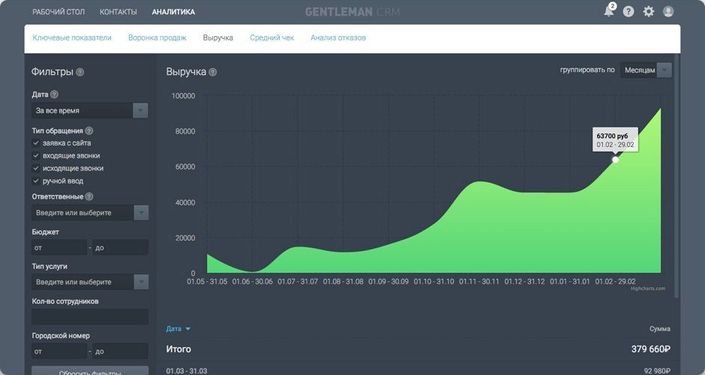
Task: Sort the table by Дата column
Action: tap(178, 329)
